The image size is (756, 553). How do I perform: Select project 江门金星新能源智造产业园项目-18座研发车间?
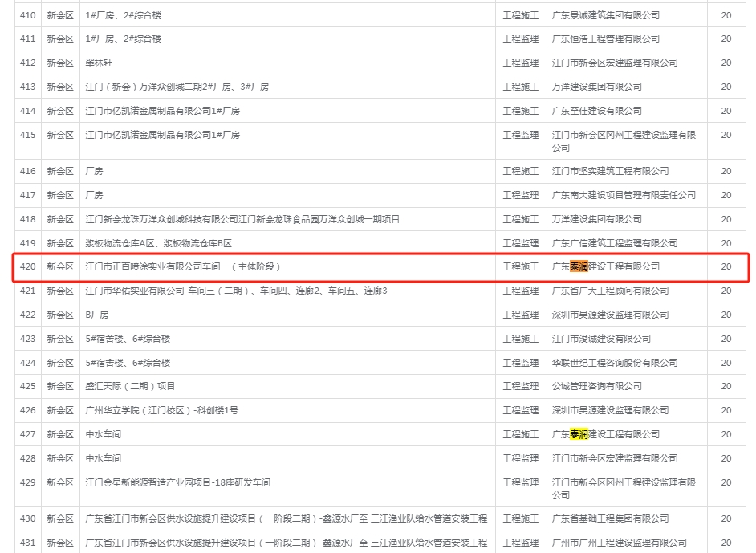point(178,482)
